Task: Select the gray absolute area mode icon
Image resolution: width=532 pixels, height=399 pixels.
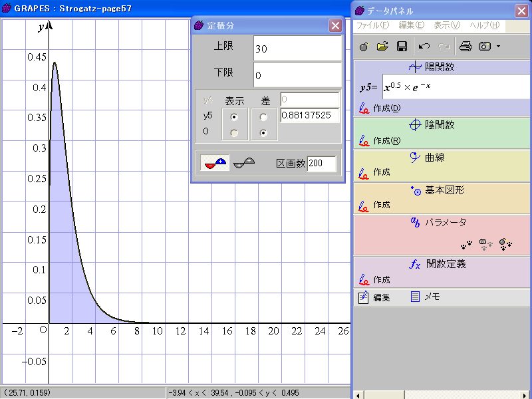Action: click(x=244, y=162)
